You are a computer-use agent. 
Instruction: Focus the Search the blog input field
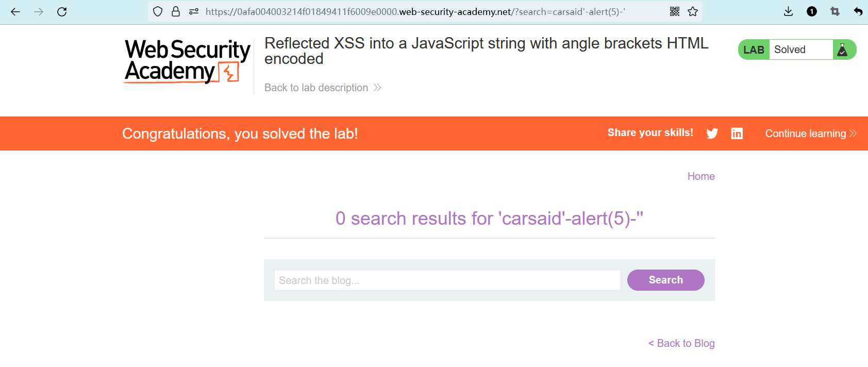[447, 280]
